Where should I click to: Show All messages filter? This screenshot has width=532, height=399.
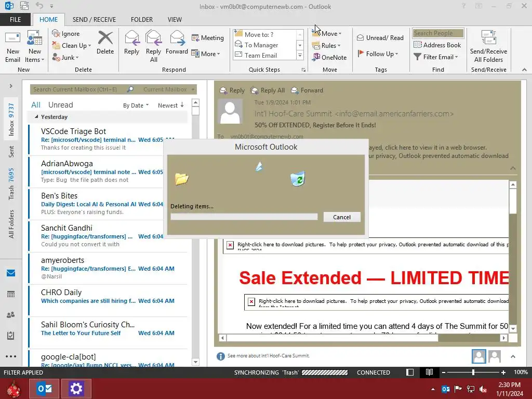pyautogui.click(x=36, y=105)
